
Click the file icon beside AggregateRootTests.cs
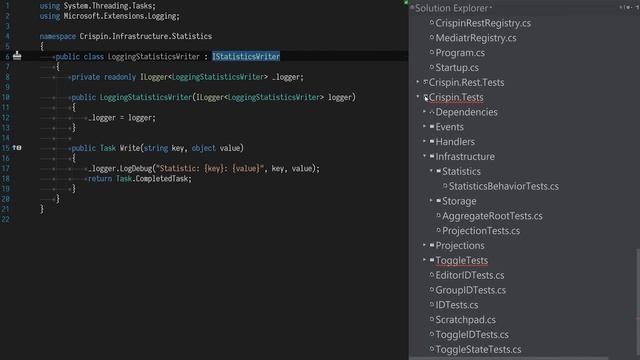point(438,216)
